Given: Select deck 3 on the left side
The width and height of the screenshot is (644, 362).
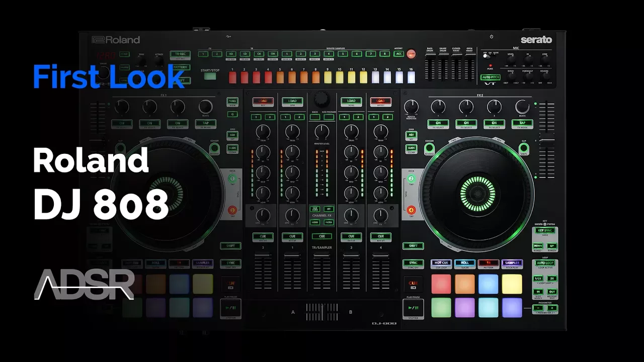Looking at the screenshot, I should [232, 210].
